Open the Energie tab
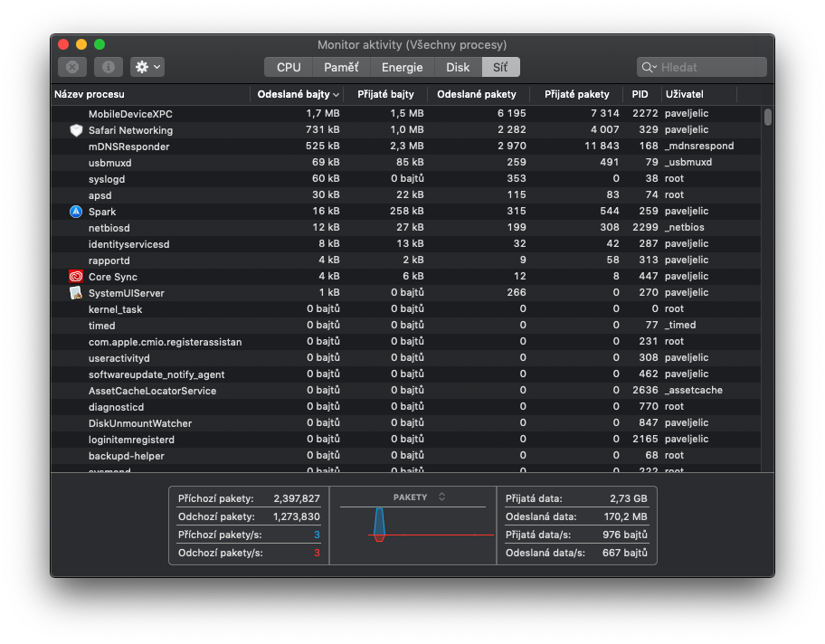825x644 pixels. point(402,67)
